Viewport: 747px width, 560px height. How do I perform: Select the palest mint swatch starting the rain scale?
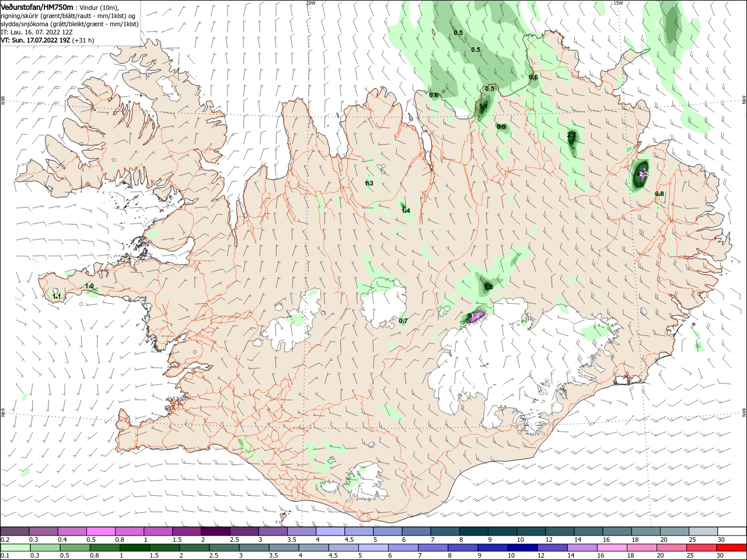click(15, 548)
